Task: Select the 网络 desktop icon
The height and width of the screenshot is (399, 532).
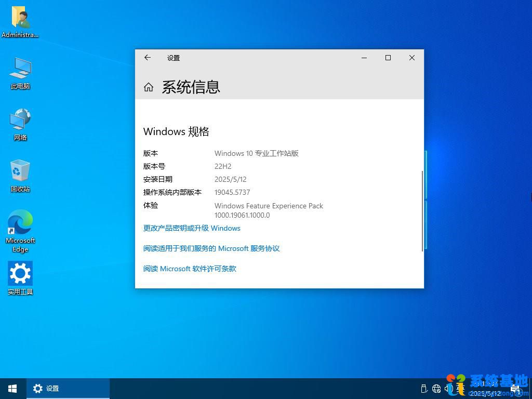Action: (20, 125)
